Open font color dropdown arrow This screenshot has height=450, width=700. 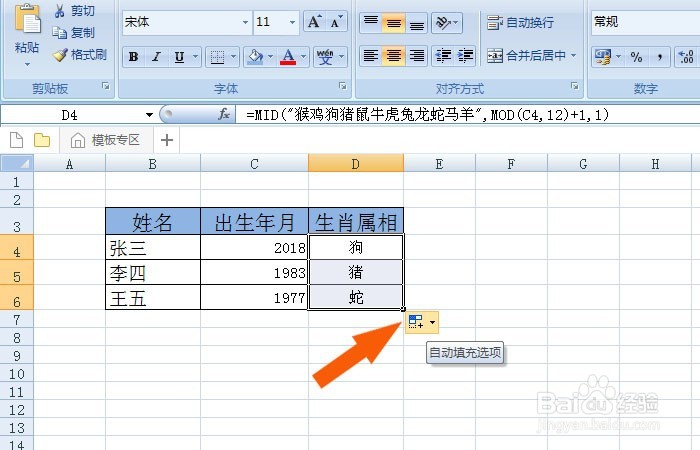click(304, 57)
